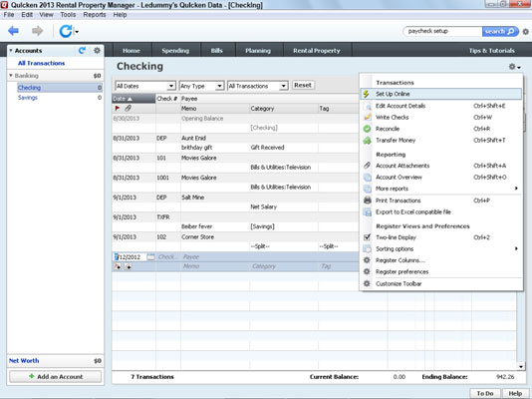Viewport: 532px width, 399px height.
Task: Switch to the Rental Property tab
Action: click(317, 50)
